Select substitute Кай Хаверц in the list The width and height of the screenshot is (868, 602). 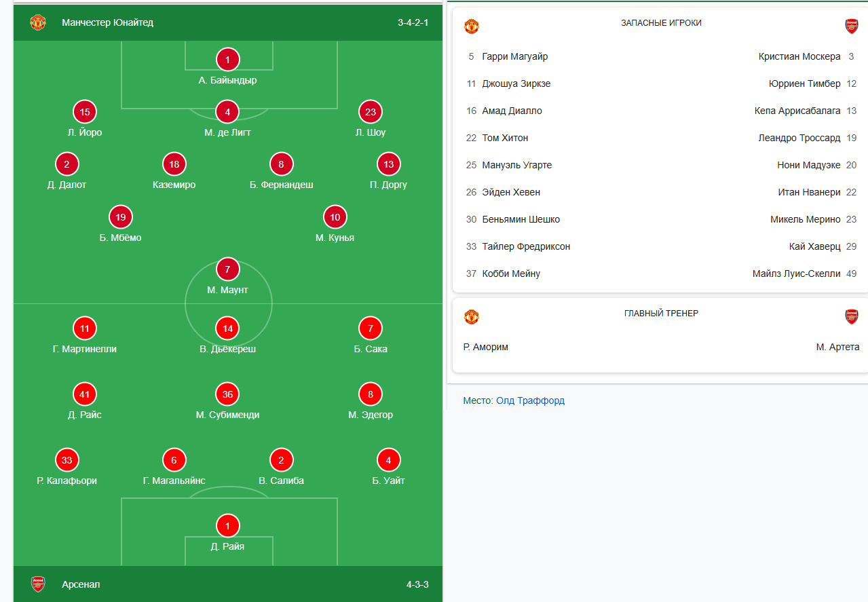point(814,246)
